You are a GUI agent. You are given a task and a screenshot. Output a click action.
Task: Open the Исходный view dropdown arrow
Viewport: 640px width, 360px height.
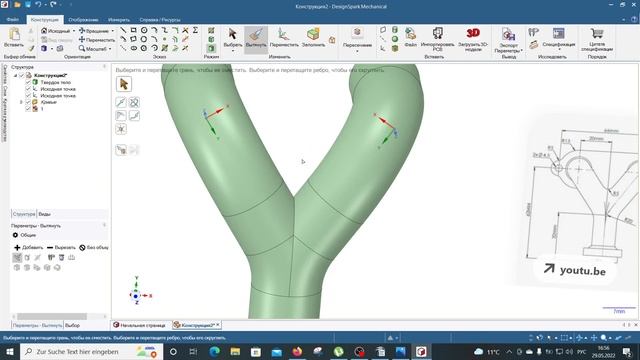point(74,31)
